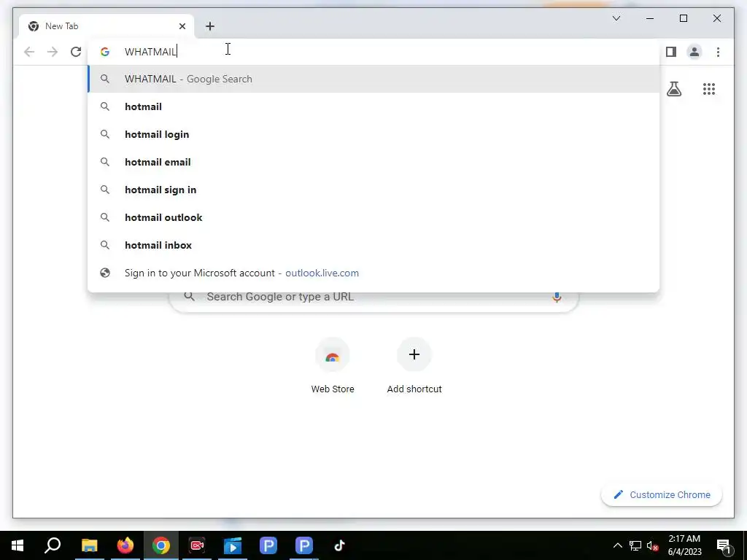Open Google apps grid icon

[x=709, y=89]
